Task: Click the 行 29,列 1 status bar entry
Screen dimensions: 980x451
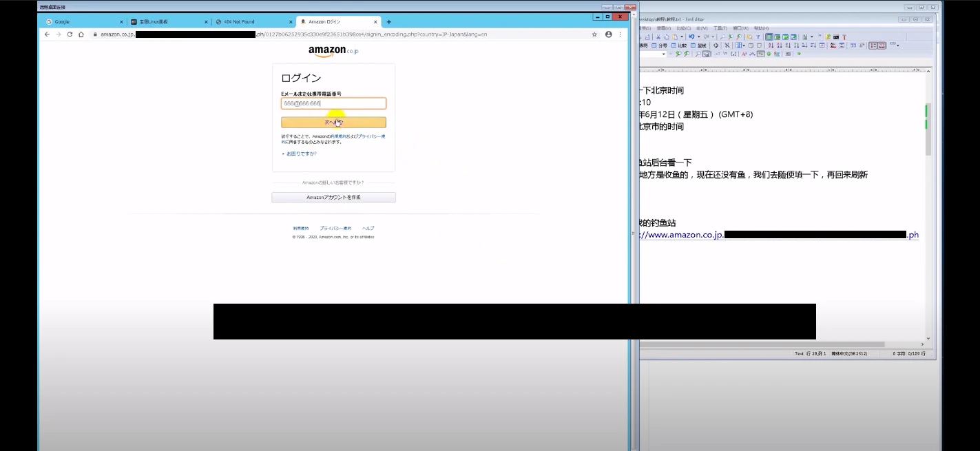Action: 816,353
